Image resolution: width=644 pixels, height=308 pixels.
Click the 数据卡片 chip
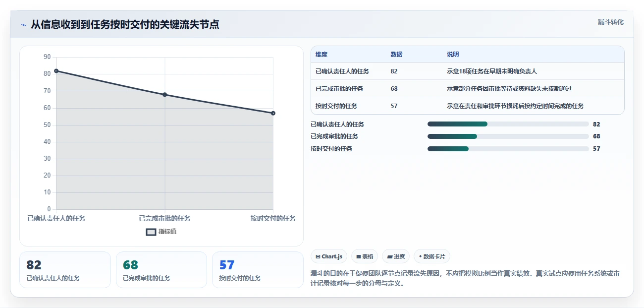pos(432,256)
